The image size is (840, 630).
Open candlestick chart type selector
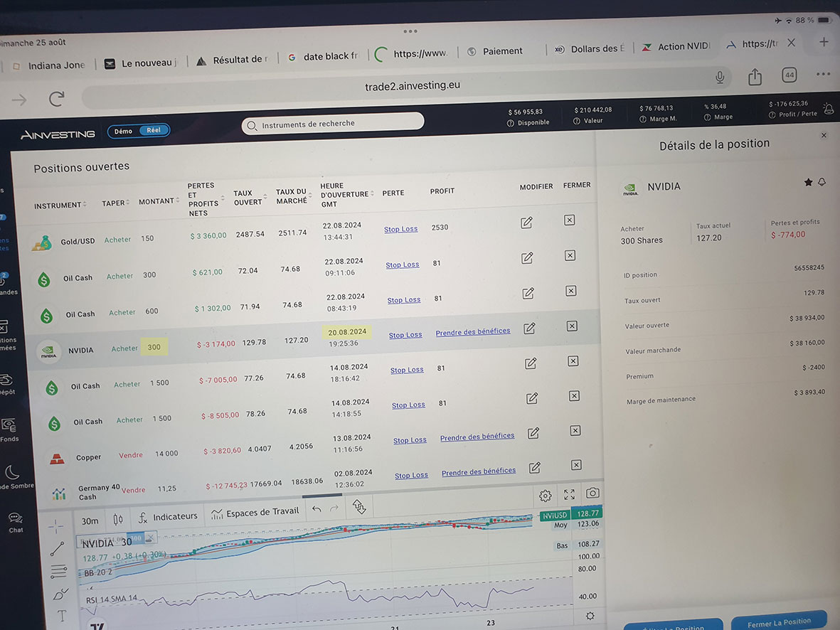click(x=118, y=519)
